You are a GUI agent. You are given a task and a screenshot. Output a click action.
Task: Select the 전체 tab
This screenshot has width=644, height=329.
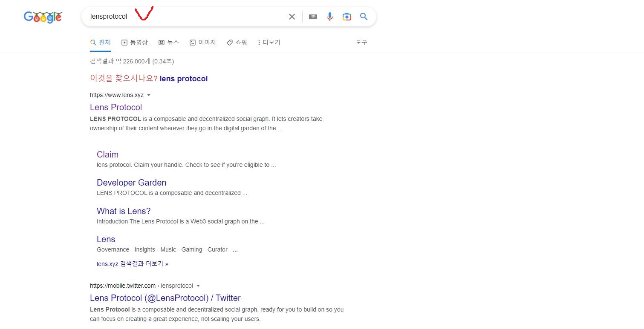coord(101,43)
